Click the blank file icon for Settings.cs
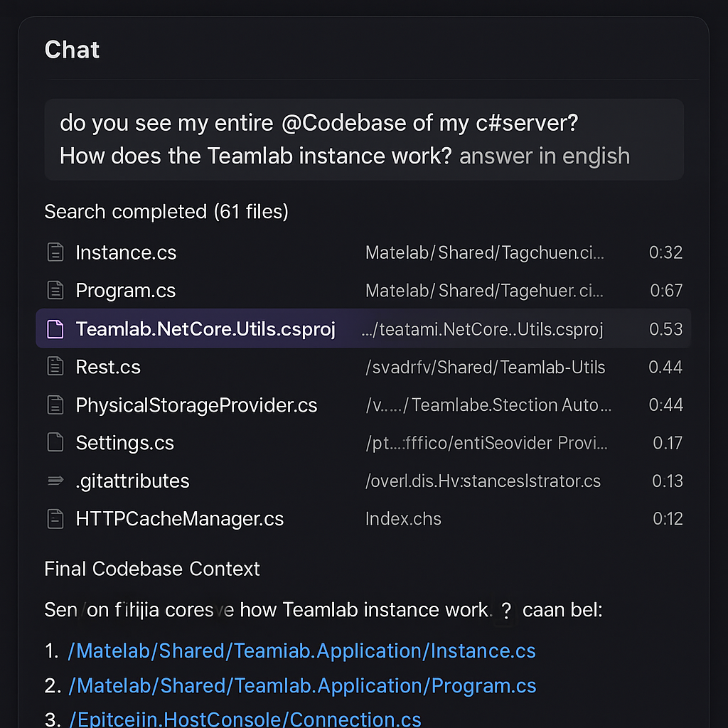728x728 pixels. click(x=55, y=442)
